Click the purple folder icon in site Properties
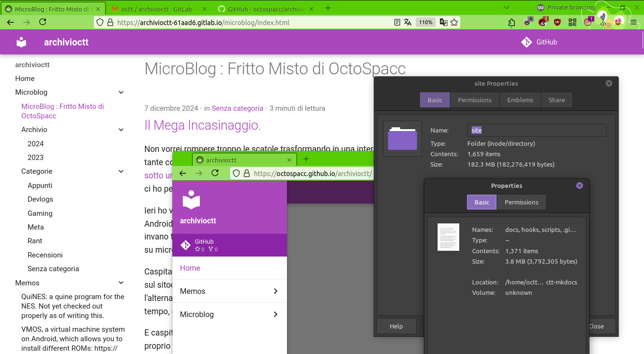 402,139
